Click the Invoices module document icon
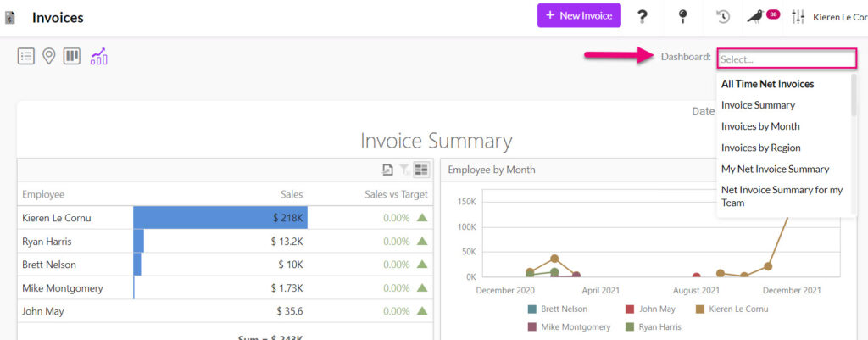The width and height of the screenshot is (868, 340). 9,18
